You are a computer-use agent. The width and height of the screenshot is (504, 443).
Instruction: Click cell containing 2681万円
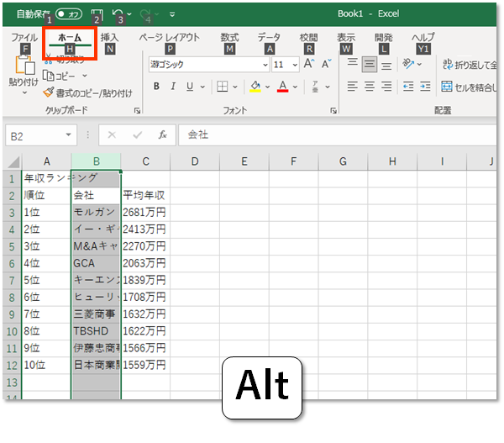(145, 213)
